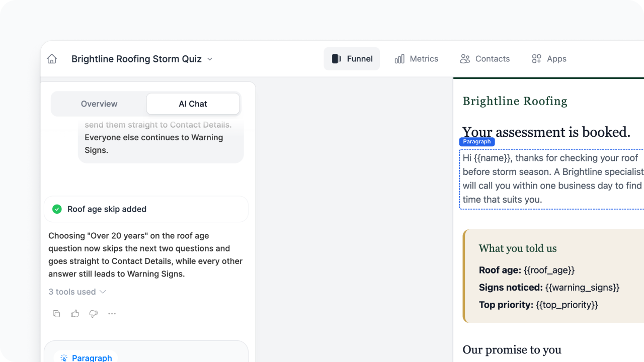Click the "Top priority: {{top_priority}}" line

[538, 305]
